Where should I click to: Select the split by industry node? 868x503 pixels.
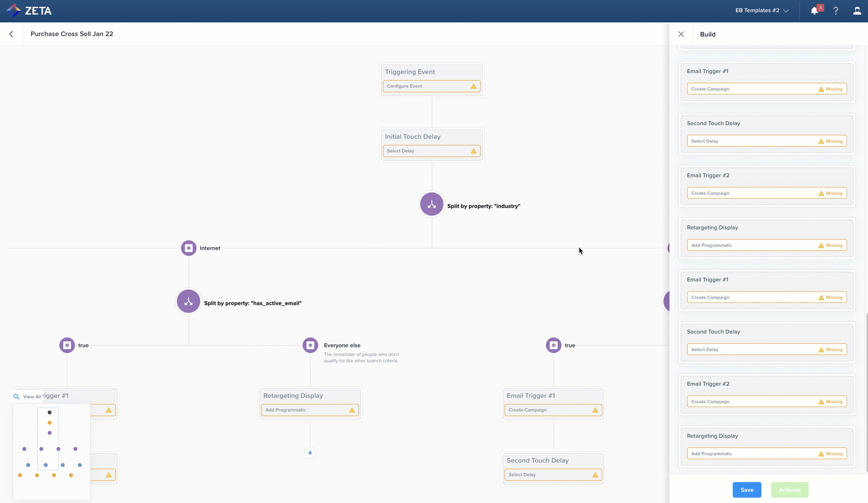click(x=432, y=204)
